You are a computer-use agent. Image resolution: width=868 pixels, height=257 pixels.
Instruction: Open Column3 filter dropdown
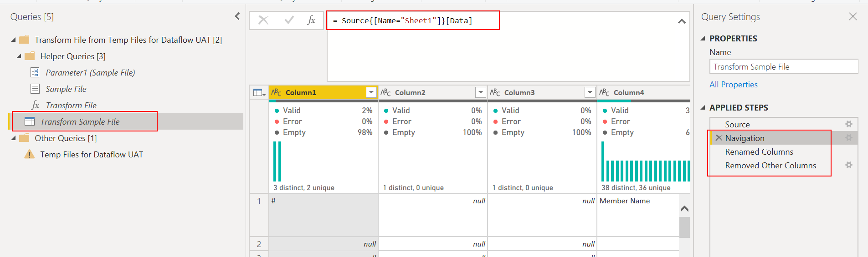tap(590, 92)
